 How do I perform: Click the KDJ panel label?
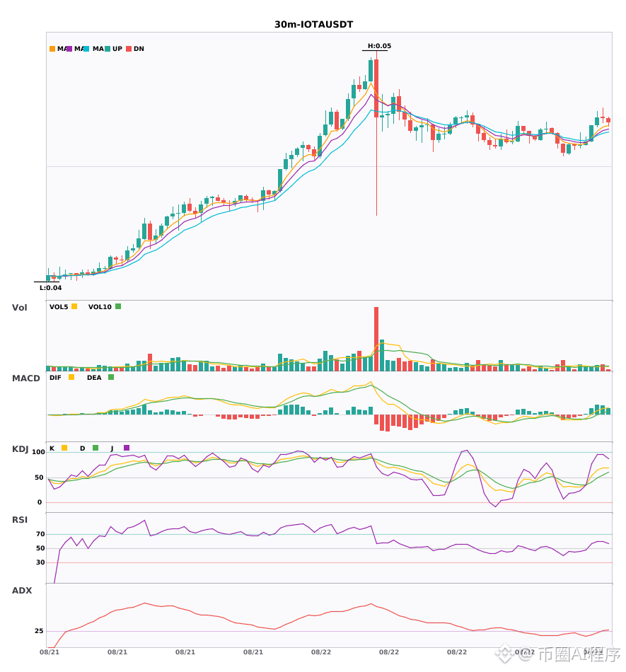pyautogui.click(x=20, y=449)
